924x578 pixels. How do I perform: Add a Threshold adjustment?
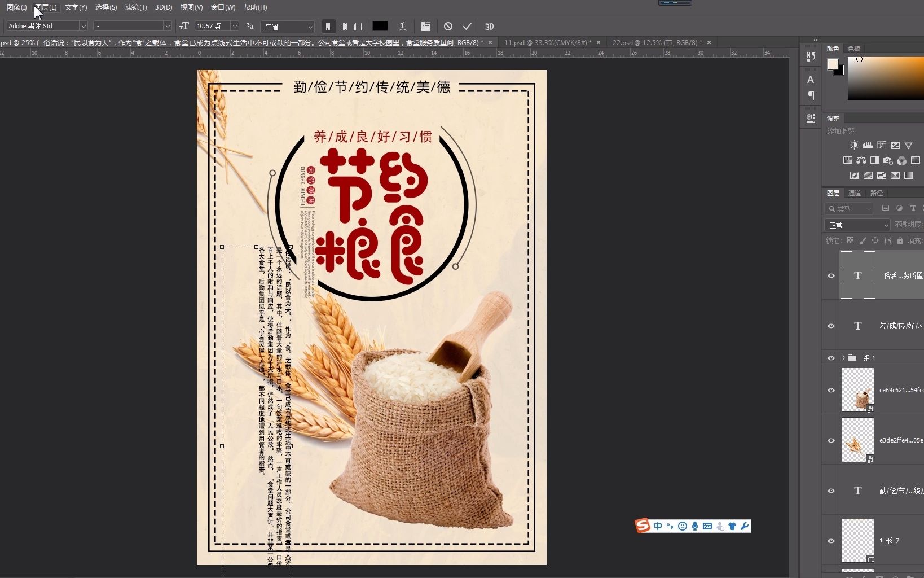pos(881,176)
